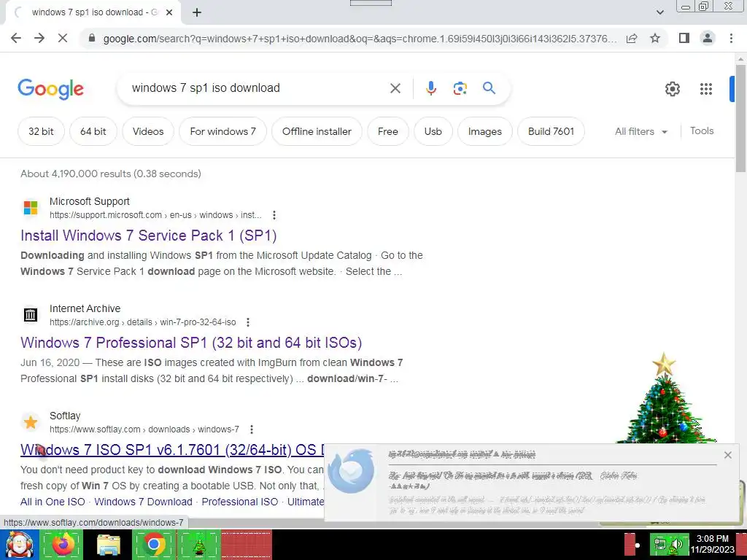The height and width of the screenshot is (560, 747).
Task: Apply the Free filter chip
Action: click(388, 131)
